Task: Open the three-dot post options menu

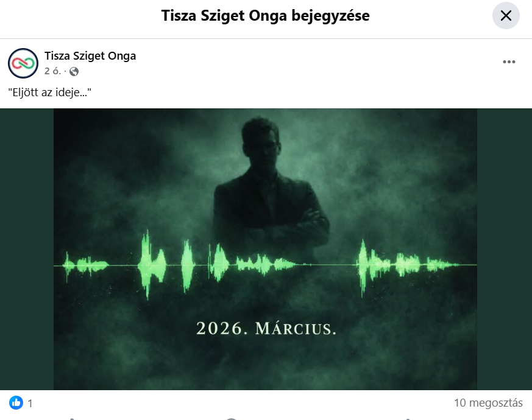Action: [509, 61]
